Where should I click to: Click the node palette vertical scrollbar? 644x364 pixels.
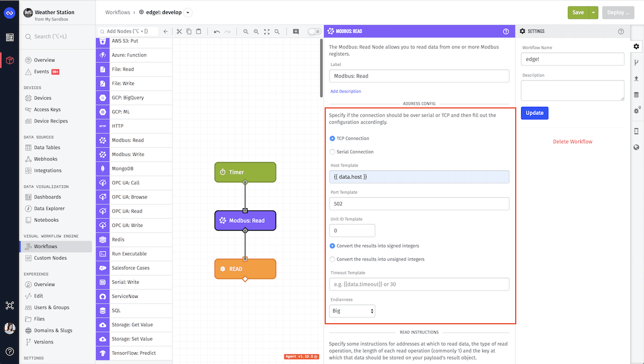321,67
